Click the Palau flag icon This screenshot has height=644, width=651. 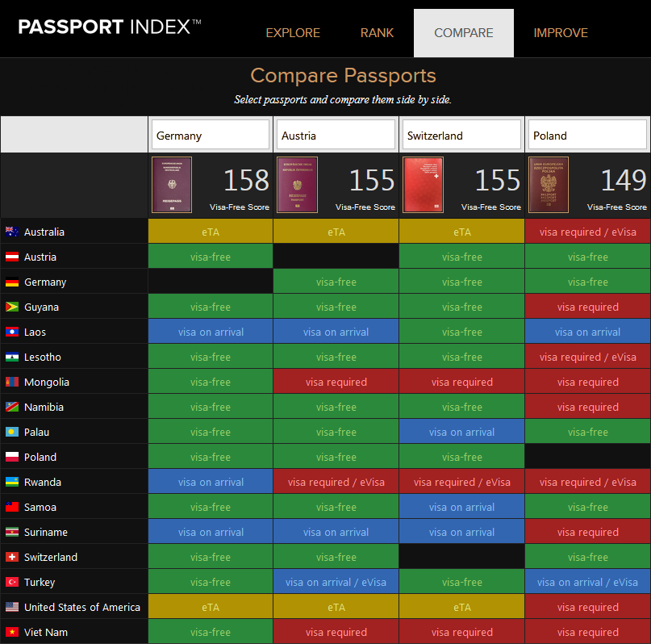(x=12, y=433)
